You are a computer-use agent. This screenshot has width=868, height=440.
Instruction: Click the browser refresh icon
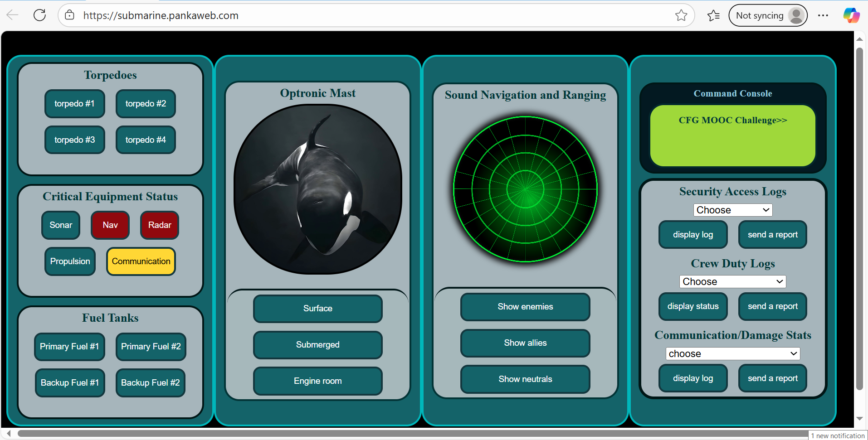pyautogui.click(x=40, y=15)
